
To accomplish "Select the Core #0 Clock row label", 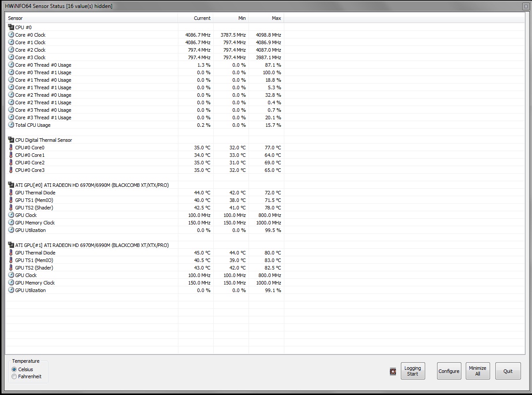I will click(30, 35).
